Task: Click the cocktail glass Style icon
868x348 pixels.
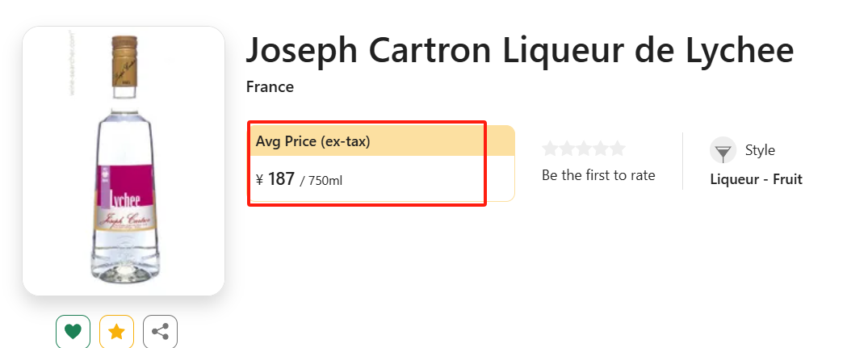Action: [x=723, y=150]
